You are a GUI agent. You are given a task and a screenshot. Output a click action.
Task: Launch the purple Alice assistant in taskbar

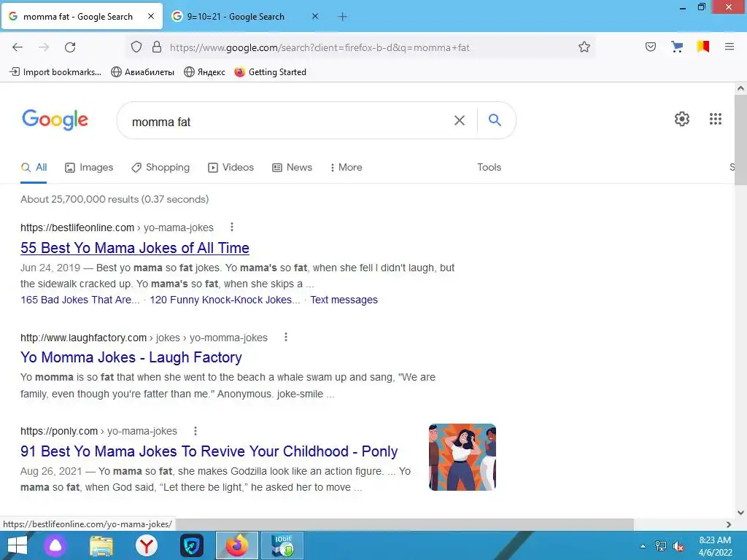(x=55, y=545)
